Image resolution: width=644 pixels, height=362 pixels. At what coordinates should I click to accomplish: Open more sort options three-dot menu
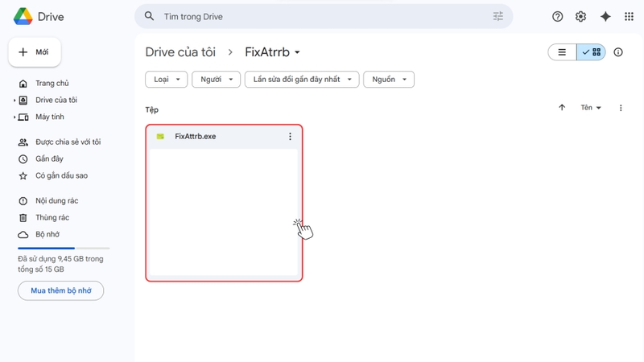coord(621,108)
